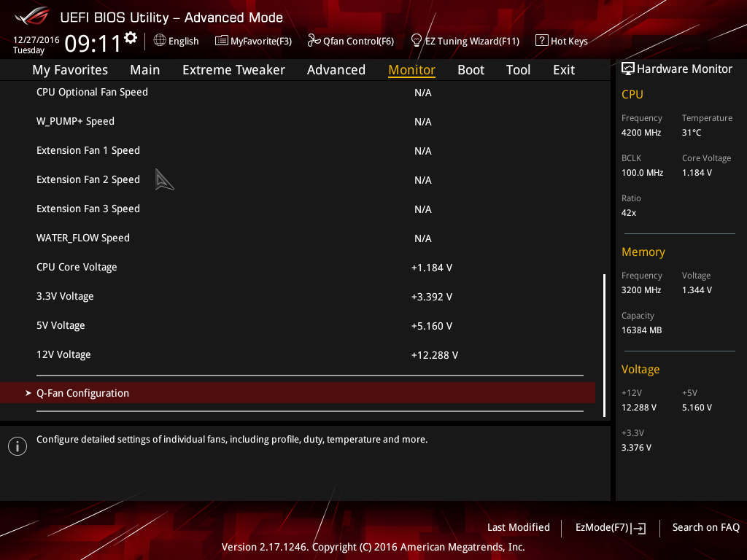
Task: Launch Qfan Control(F6)
Action: pos(358,42)
